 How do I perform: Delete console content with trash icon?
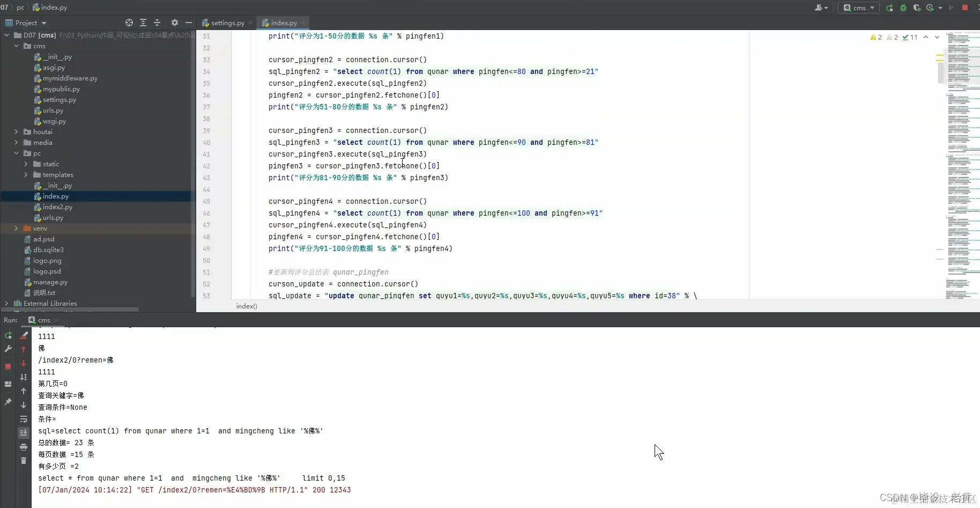coord(24,461)
